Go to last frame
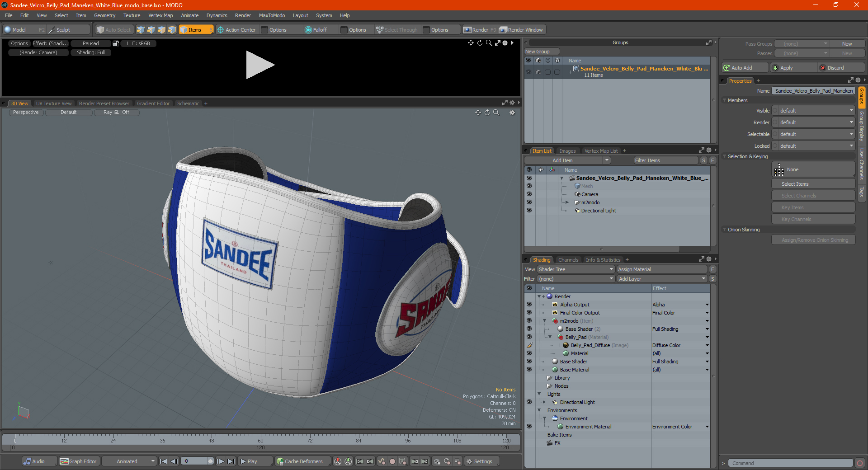 (x=231, y=461)
